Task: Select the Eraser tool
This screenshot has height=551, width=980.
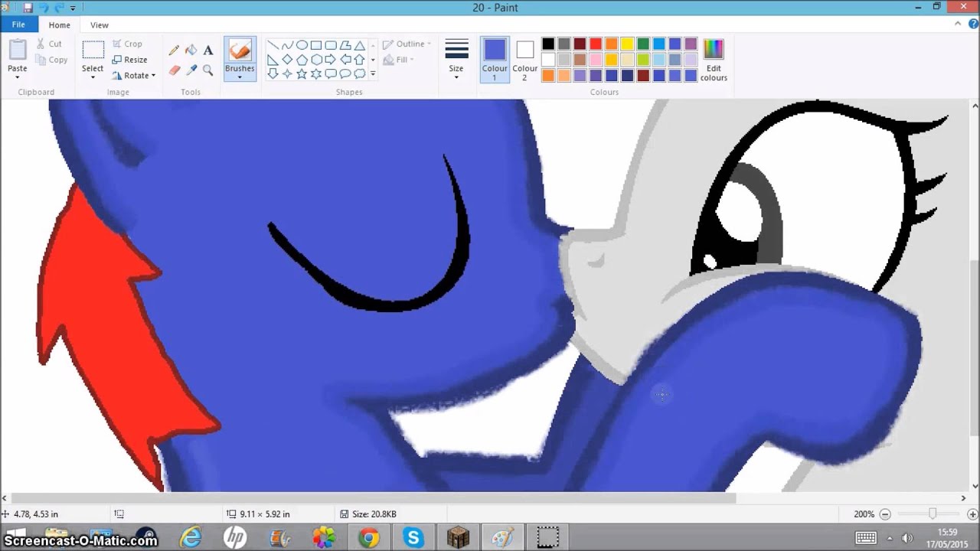Action: [x=174, y=70]
